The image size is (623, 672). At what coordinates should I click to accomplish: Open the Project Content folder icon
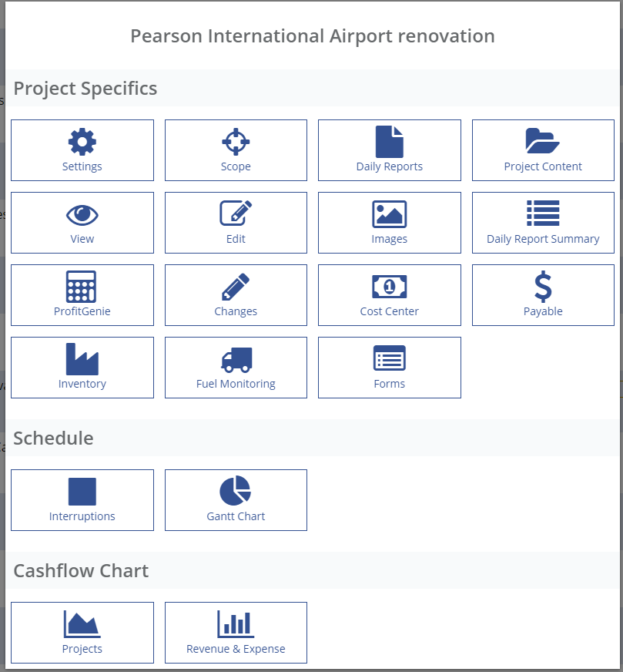[543, 142]
